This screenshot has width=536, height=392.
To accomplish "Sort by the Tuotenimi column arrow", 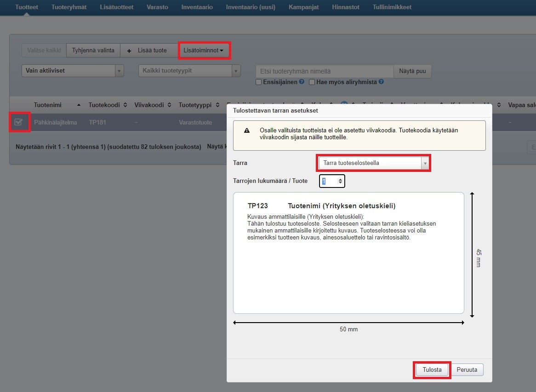I will (x=79, y=105).
